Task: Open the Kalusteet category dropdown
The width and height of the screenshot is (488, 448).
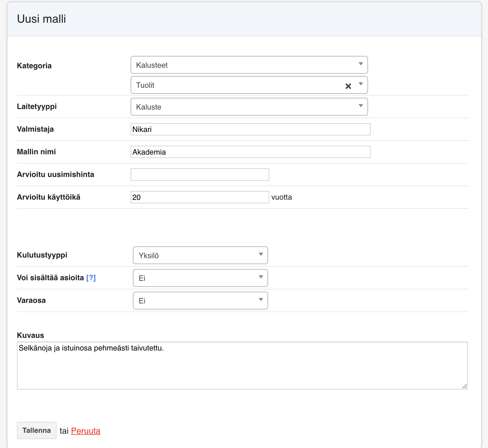Action: tap(249, 65)
